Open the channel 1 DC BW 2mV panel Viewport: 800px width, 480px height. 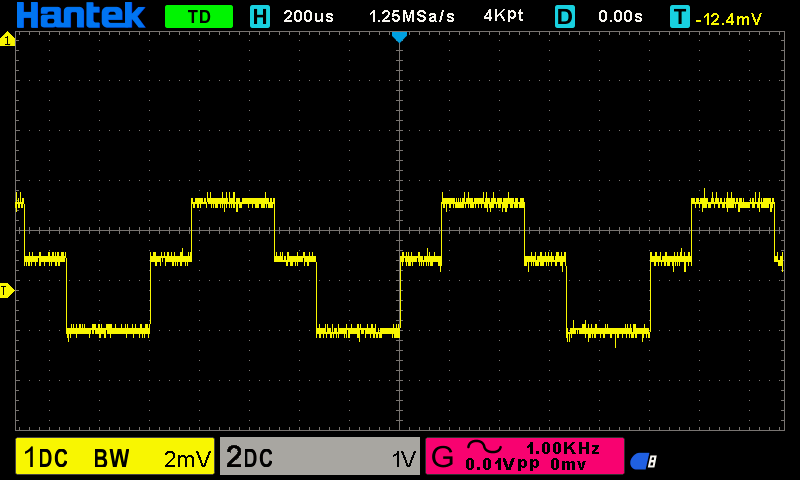point(115,457)
